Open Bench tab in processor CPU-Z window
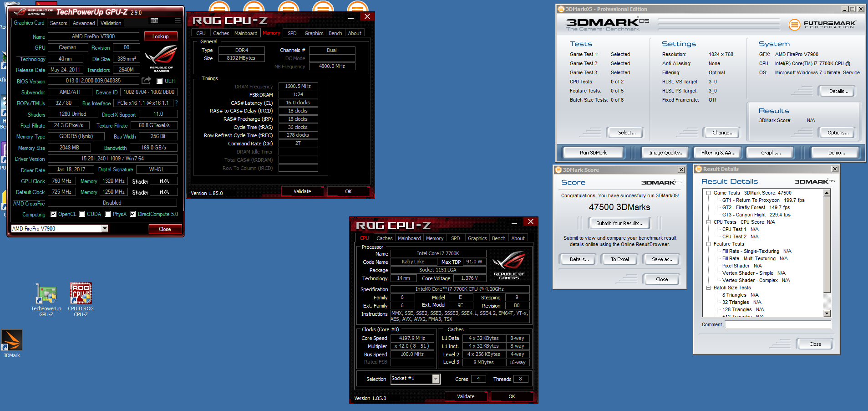The image size is (868, 411). click(x=498, y=238)
